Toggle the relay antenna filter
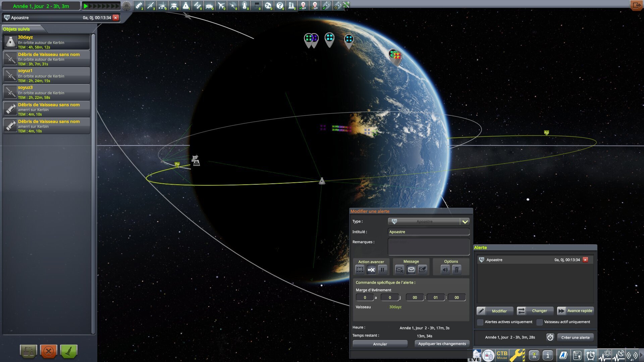The height and width of the screenshot is (362, 644). click(233, 6)
